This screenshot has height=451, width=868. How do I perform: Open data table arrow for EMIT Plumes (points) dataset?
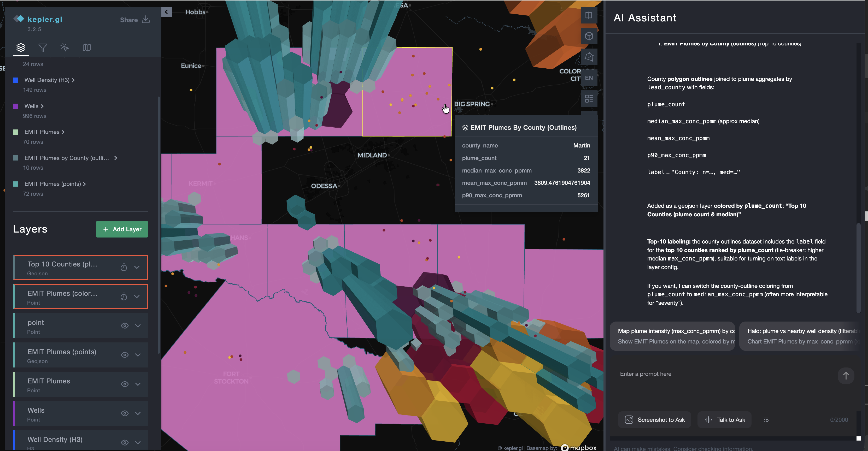[x=84, y=184]
